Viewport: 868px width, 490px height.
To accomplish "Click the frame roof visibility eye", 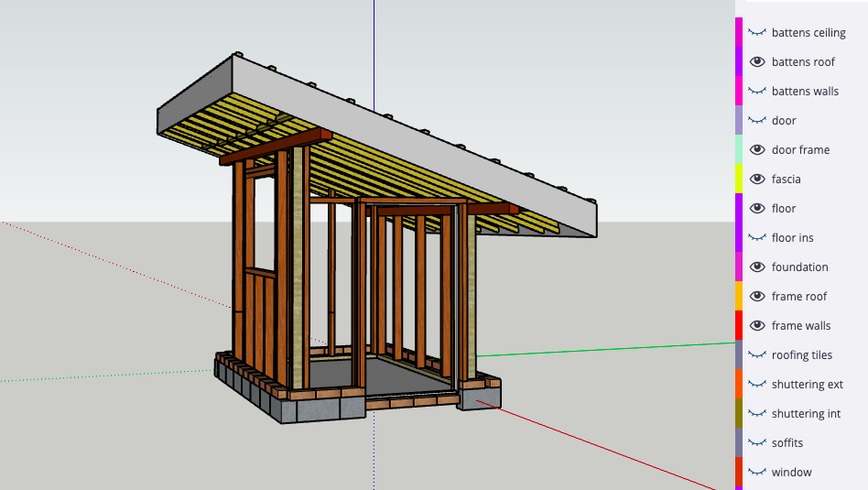I will click(x=757, y=297).
